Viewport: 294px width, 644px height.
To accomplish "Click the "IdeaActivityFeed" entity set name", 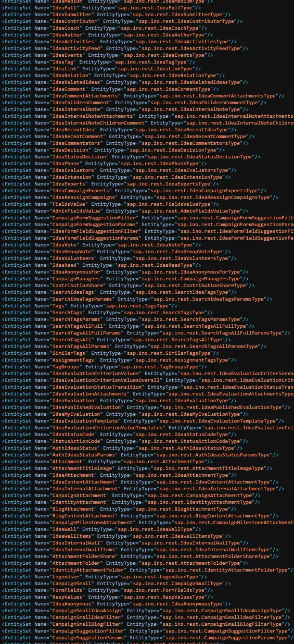I will [x=76, y=48].
